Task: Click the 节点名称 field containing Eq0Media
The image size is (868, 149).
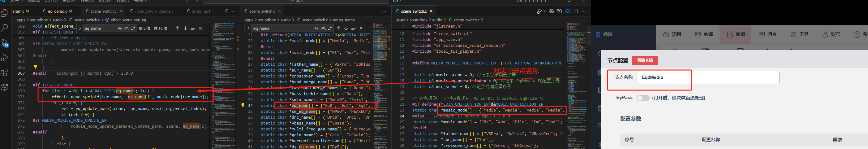Action: (x=708, y=77)
